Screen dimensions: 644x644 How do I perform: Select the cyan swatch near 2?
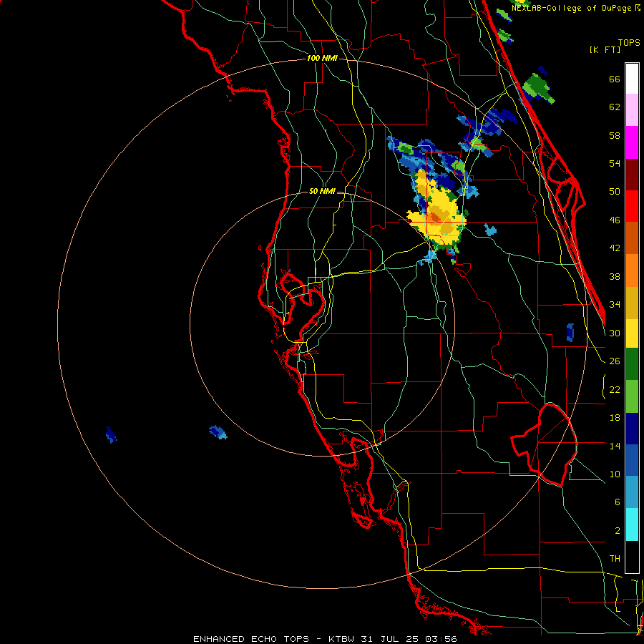click(632, 525)
